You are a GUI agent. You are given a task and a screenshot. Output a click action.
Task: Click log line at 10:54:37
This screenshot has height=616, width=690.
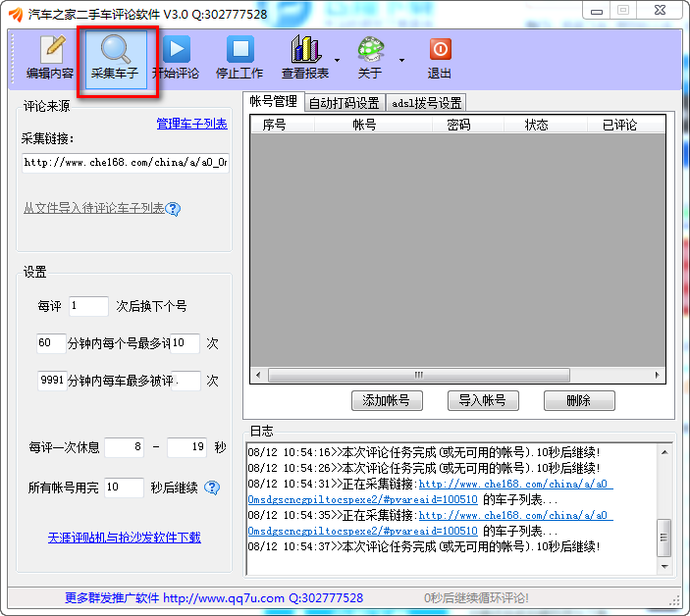[424, 546]
